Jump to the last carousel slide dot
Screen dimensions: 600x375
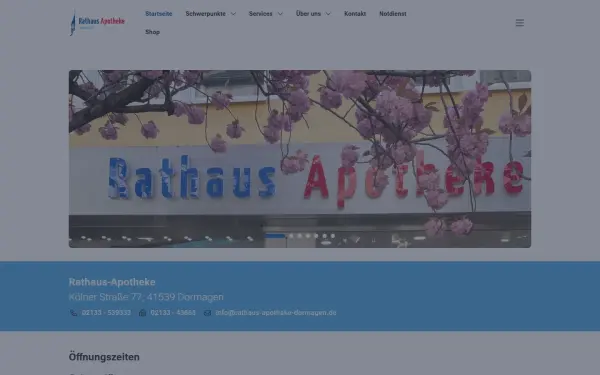tap(333, 236)
